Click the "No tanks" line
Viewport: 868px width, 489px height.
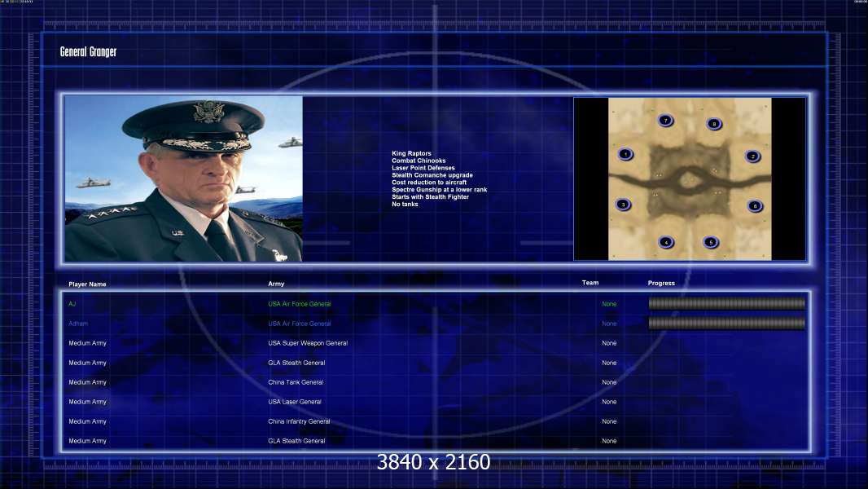click(x=405, y=204)
